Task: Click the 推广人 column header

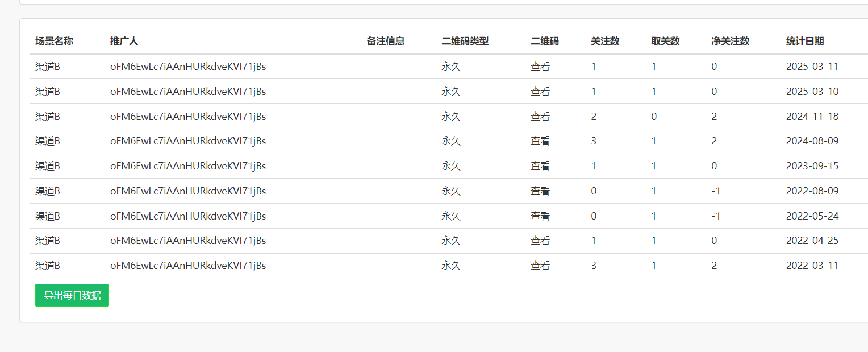Action: coord(124,41)
